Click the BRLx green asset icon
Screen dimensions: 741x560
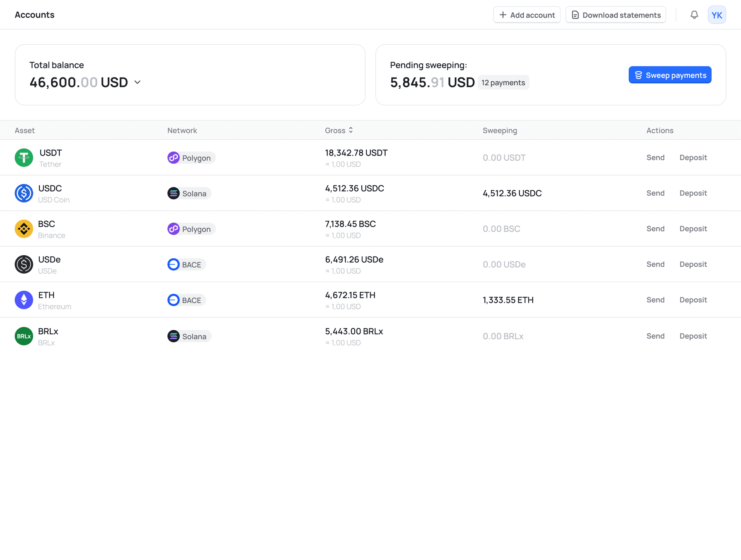[x=24, y=336]
